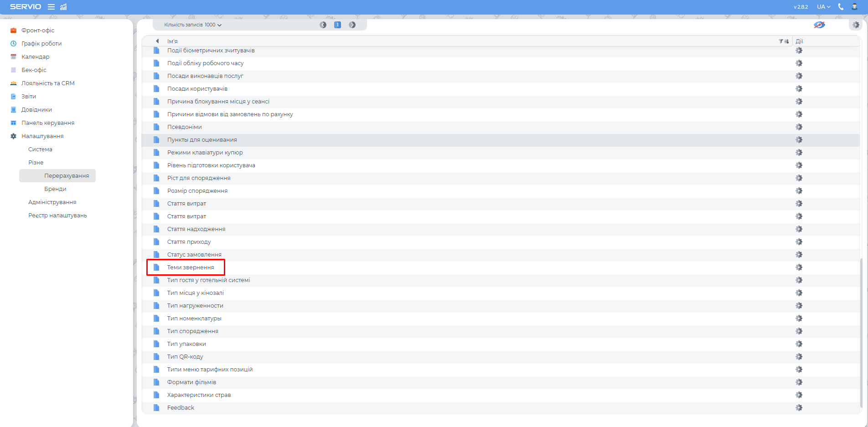Open Фронт-офіс in the sidebar

coord(38,31)
